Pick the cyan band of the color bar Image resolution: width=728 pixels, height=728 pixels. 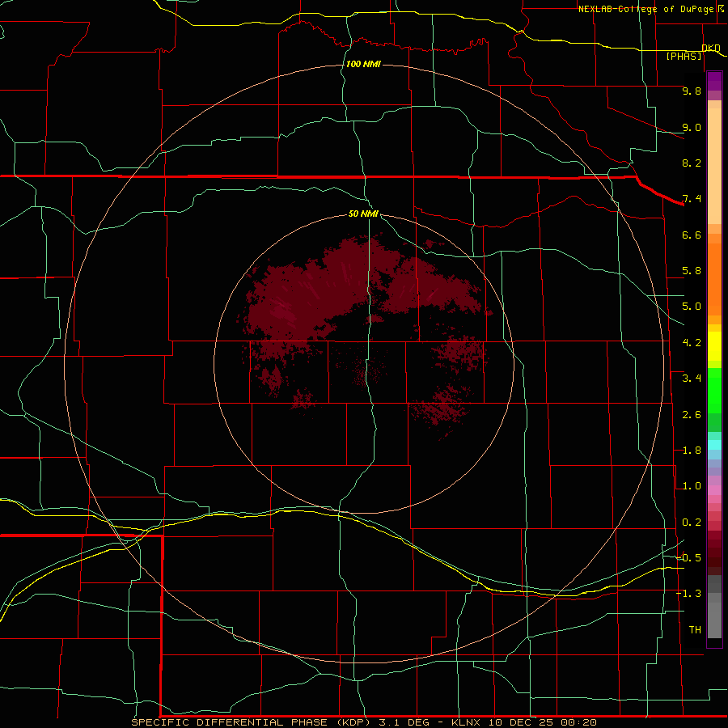(714, 445)
